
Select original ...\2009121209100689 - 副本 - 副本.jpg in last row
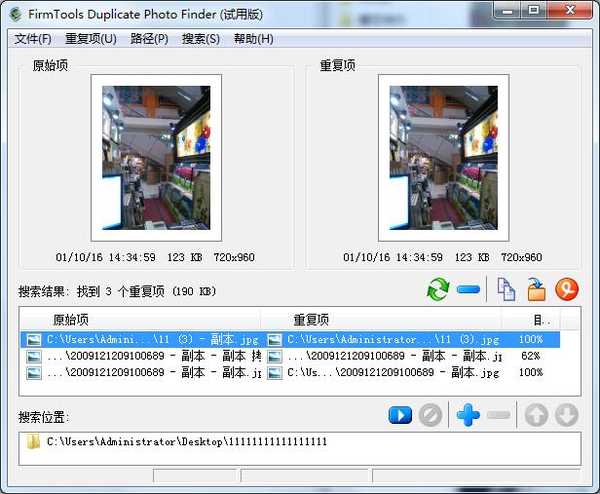[154, 372]
